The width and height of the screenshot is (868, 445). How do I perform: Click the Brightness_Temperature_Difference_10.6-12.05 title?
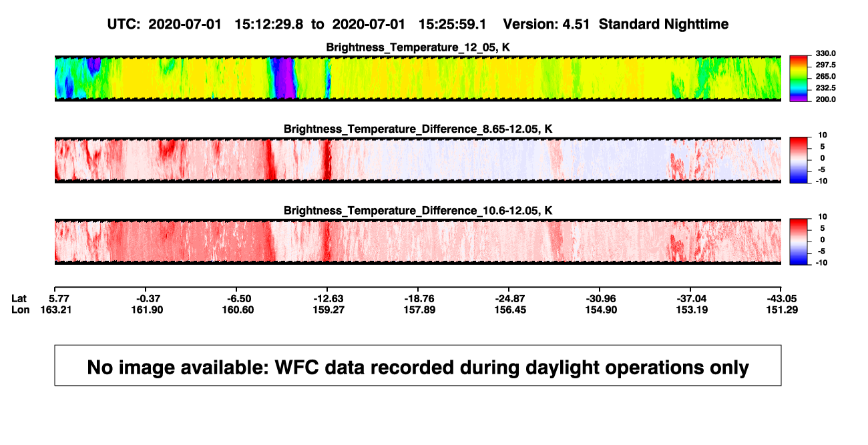point(418,211)
